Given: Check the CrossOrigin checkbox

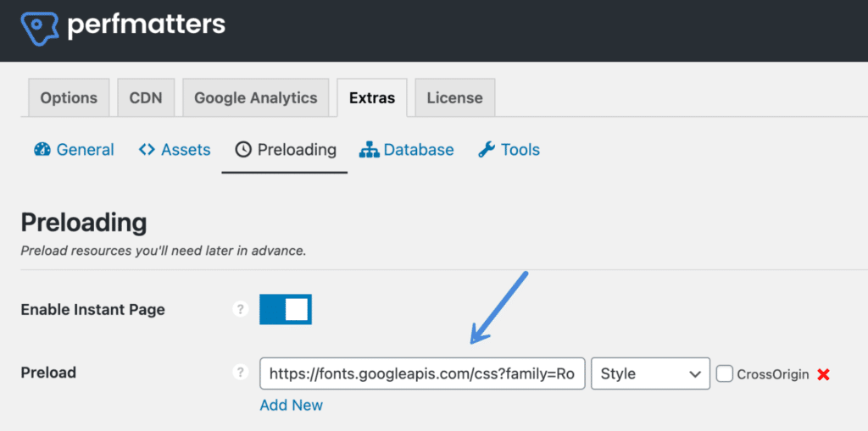Looking at the screenshot, I should [x=724, y=373].
